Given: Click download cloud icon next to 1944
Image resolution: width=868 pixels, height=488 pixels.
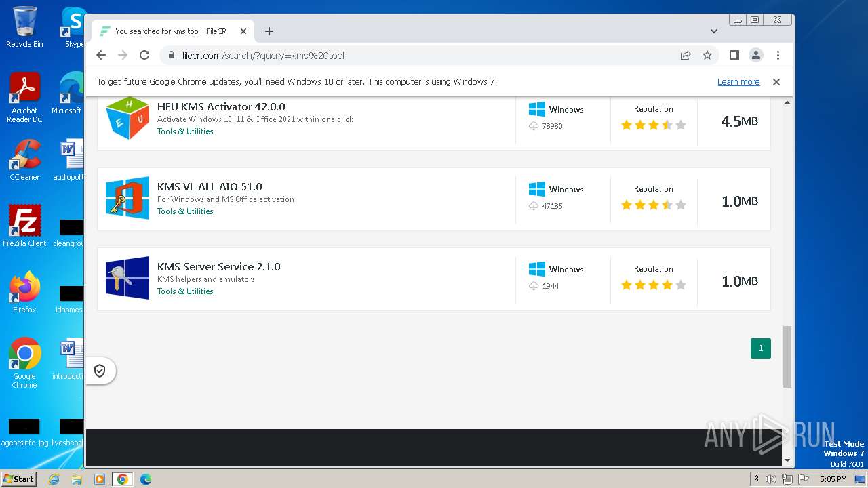Looking at the screenshot, I should pos(534,286).
